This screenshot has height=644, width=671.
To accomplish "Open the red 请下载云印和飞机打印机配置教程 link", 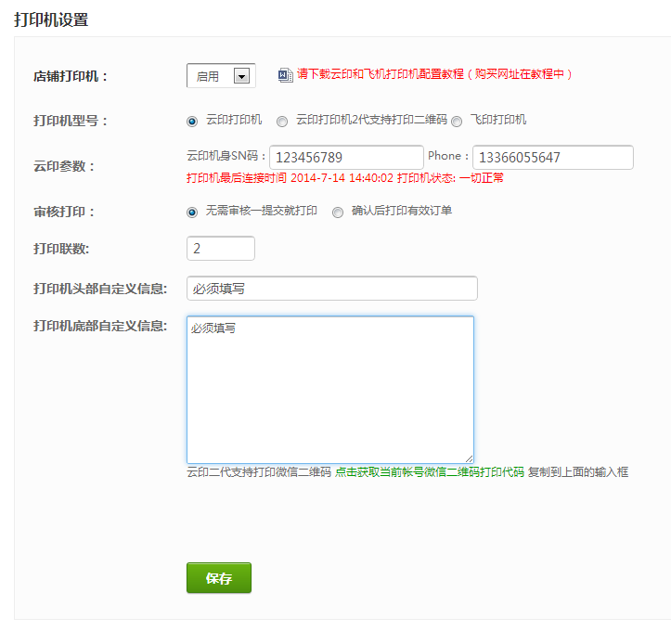I will click(x=434, y=74).
